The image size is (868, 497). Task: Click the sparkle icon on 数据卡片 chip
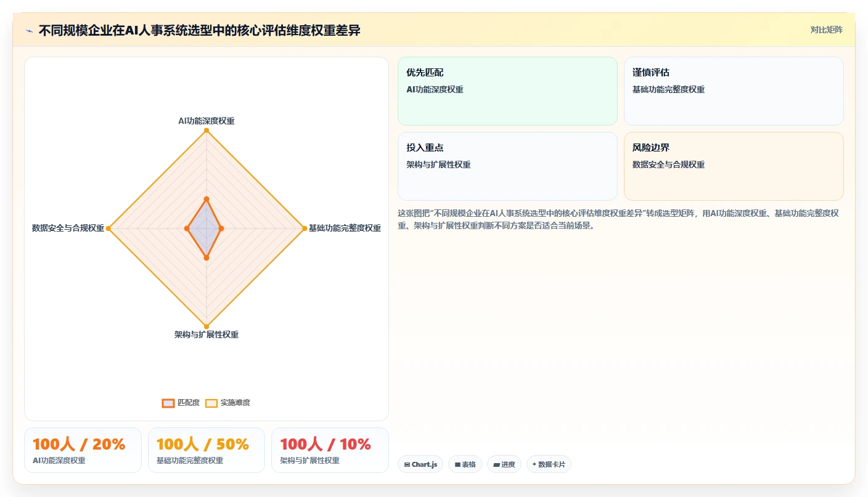click(534, 464)
